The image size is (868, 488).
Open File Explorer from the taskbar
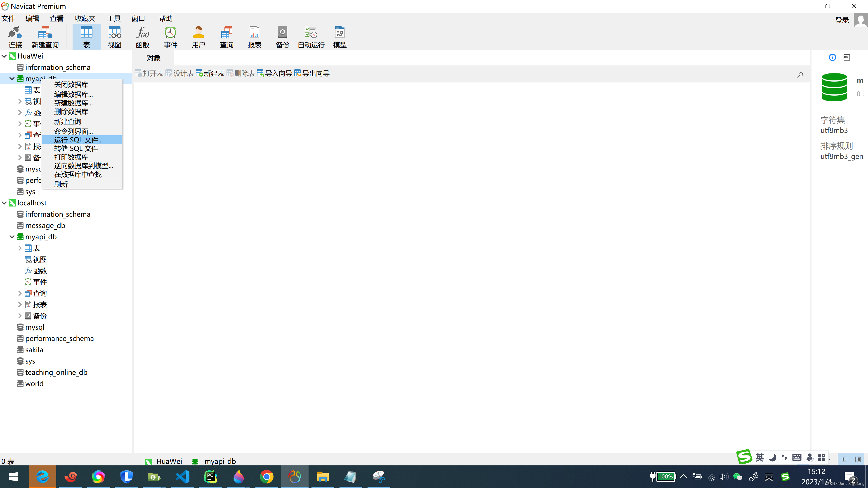[x=323, y=476]
